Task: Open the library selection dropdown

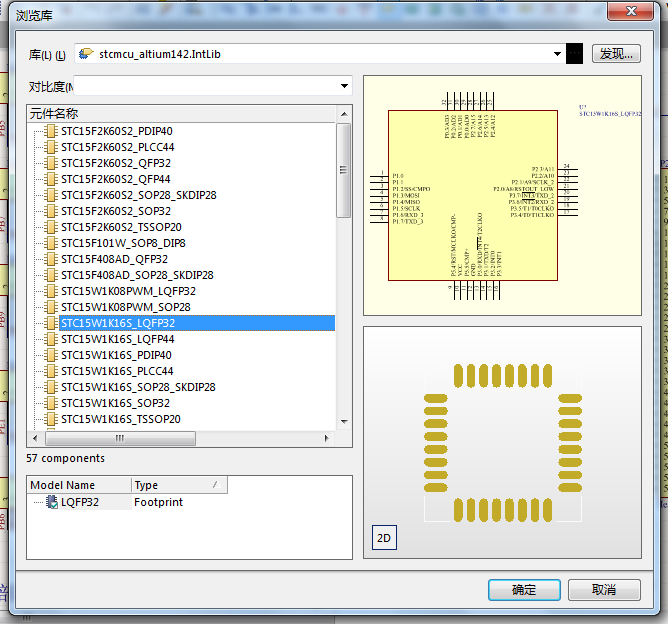Action: coord(557,54)
